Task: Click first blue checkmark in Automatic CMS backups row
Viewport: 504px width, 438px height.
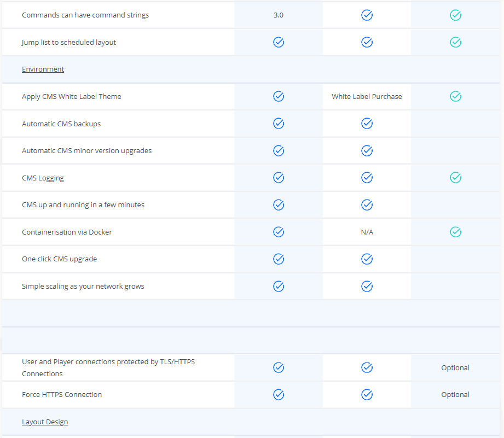Action: (x=279, y=124)
